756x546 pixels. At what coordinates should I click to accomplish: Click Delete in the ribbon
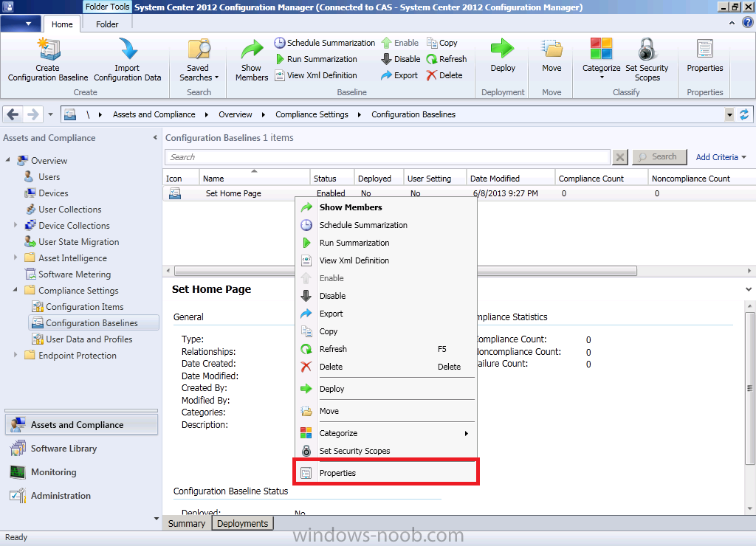pyautogui.click(x=444, y=75)
